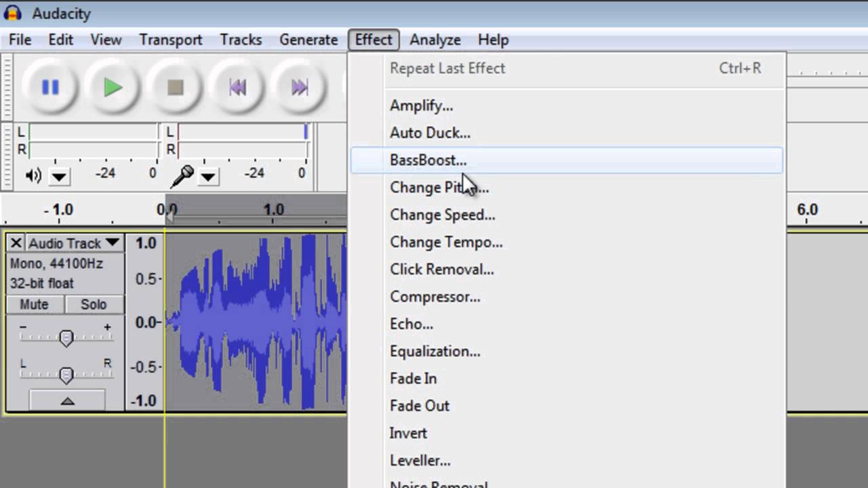Open the microphone input meter dropdown

(208, 178)
